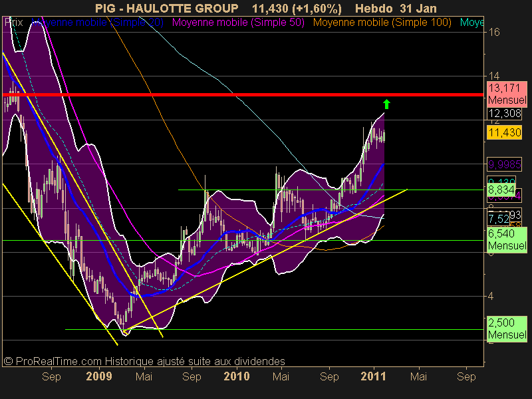
Task: Click the red 13,171 Mensuel price label
Action: coord(507,94)
